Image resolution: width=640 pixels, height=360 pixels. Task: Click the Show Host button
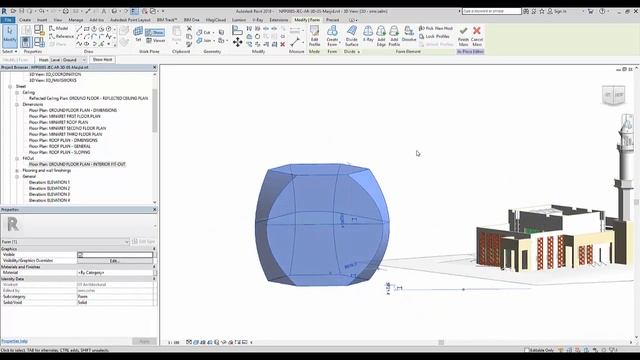(102, 60)
